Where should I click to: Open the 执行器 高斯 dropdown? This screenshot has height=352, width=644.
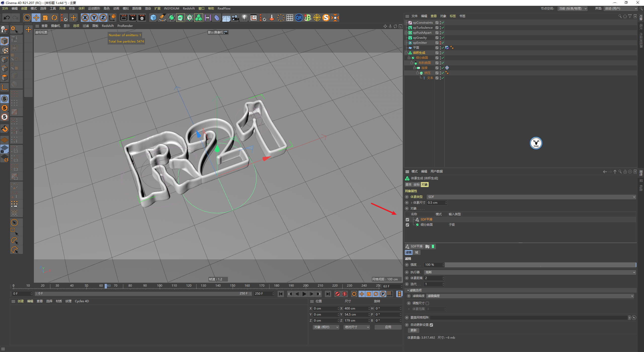point(530,272)
